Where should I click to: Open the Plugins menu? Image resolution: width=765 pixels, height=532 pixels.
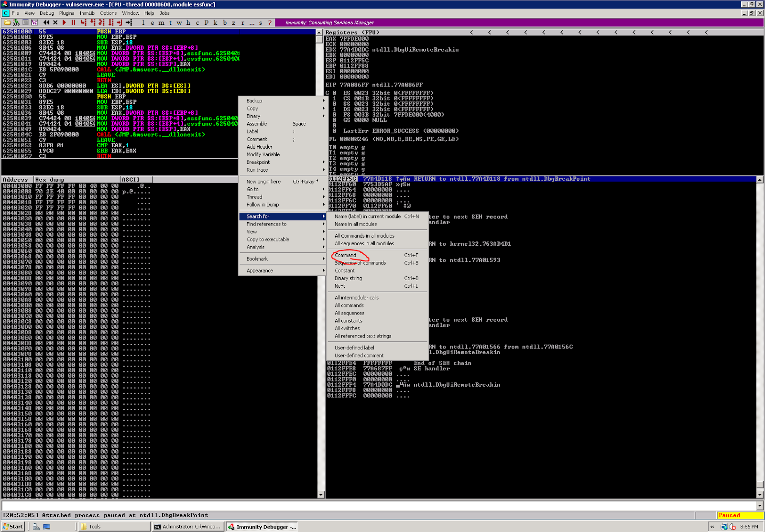(x=66, y=13)
